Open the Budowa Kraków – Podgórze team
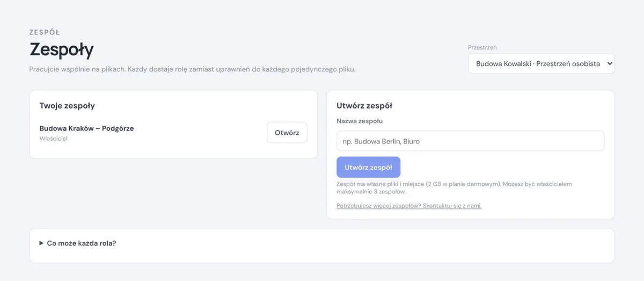The image size is (644, 281). pyautogui.click(x=287, y=133)
